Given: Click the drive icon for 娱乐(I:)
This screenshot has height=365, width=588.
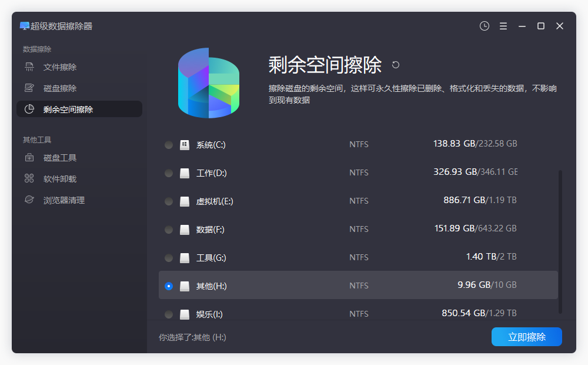Looking at the screenshot, I should [185, 314].
